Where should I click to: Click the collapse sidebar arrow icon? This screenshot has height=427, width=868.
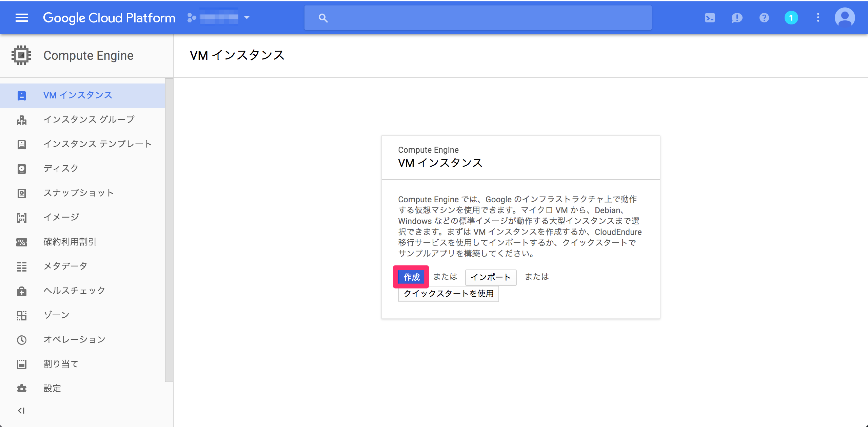(21, 410)
